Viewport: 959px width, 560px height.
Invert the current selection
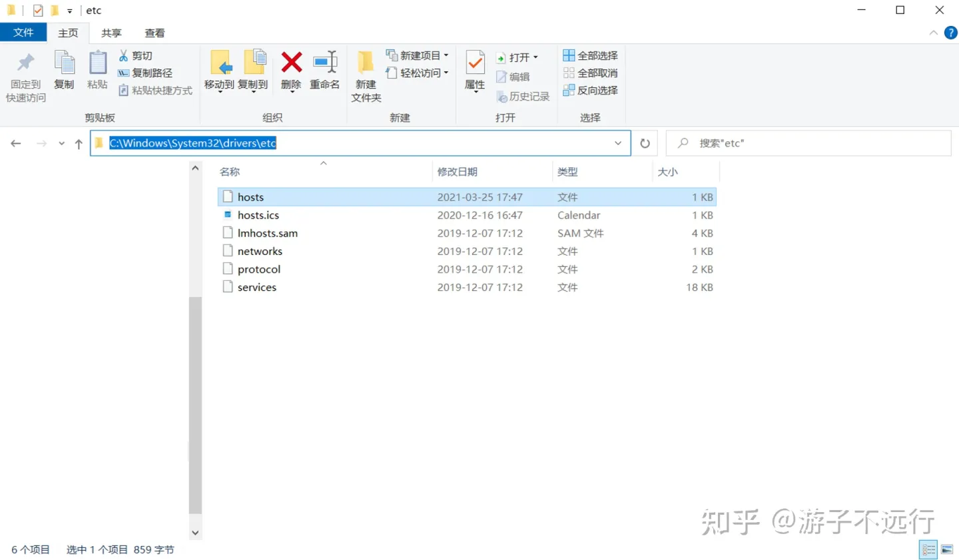(x=591, y=91)
